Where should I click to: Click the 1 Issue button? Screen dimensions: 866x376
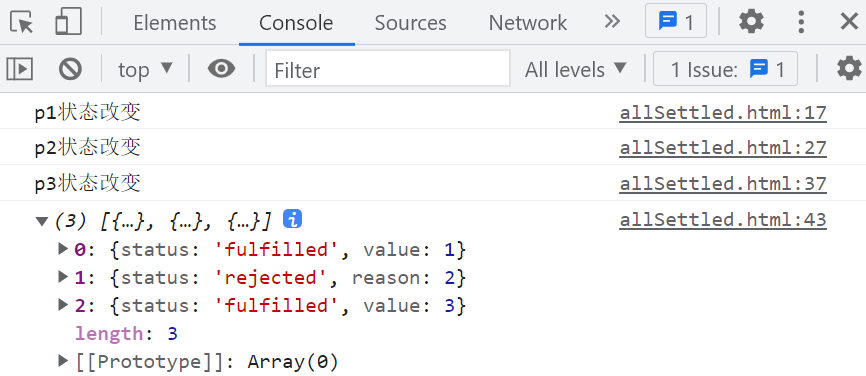[x=725, y=69]
